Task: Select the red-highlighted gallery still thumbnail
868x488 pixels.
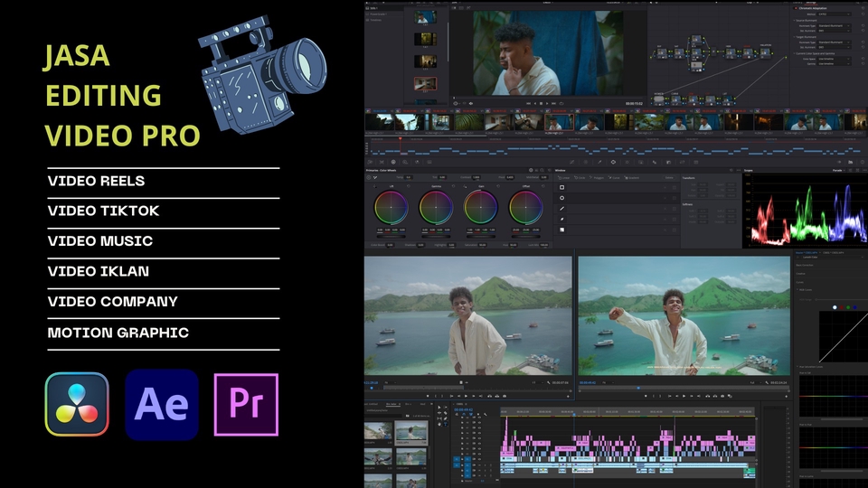Action: tap(425, 84)
